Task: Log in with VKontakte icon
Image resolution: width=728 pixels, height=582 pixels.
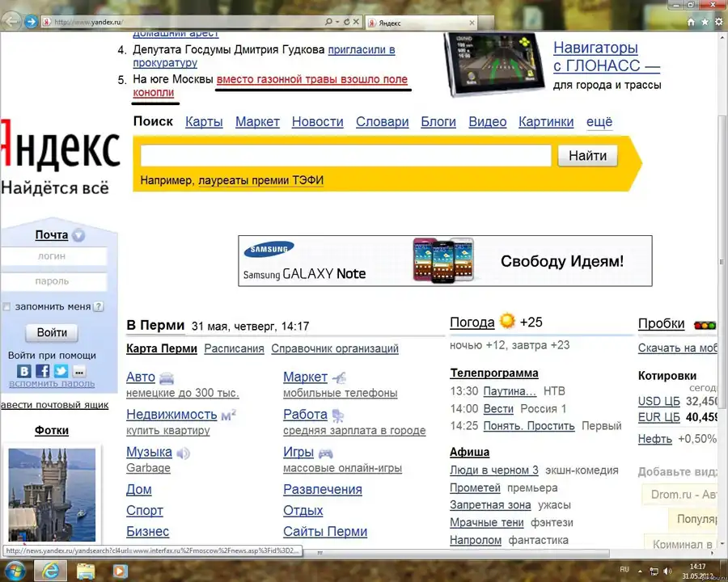Action: (x=24, y=371)
